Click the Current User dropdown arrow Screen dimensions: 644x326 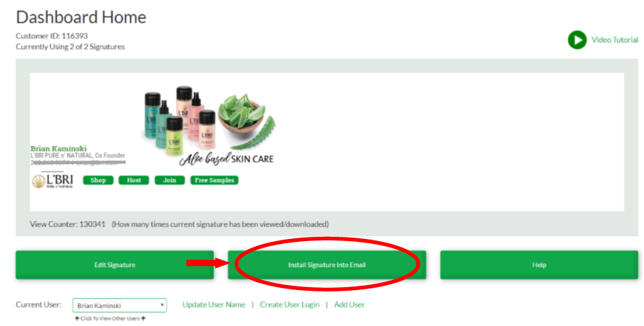pos(162,305)
